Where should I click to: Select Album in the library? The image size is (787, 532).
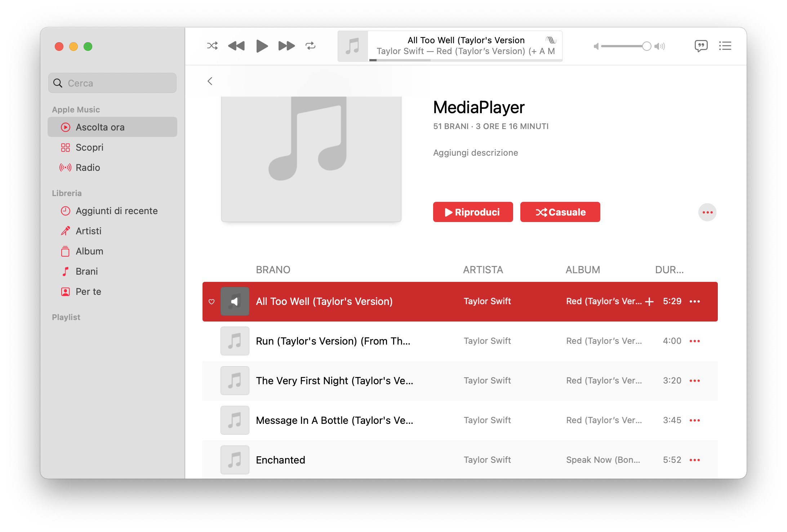[x=112, y=251]
